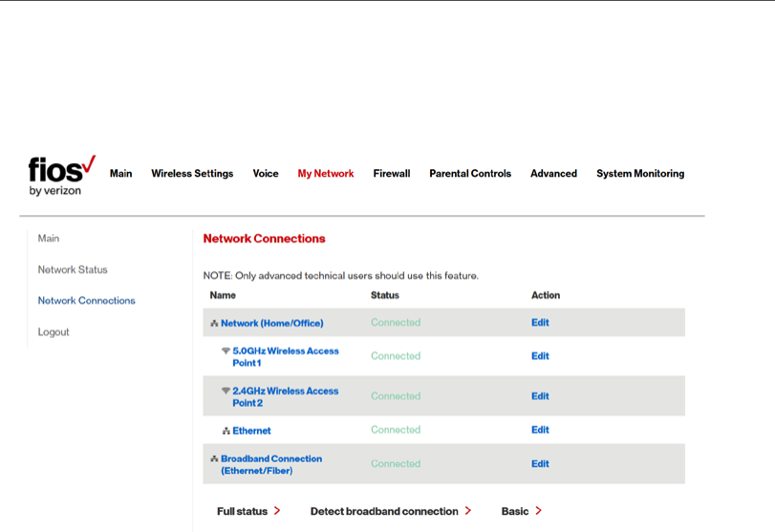Click Connected status for Network (Home/Office)

[396, 323]
